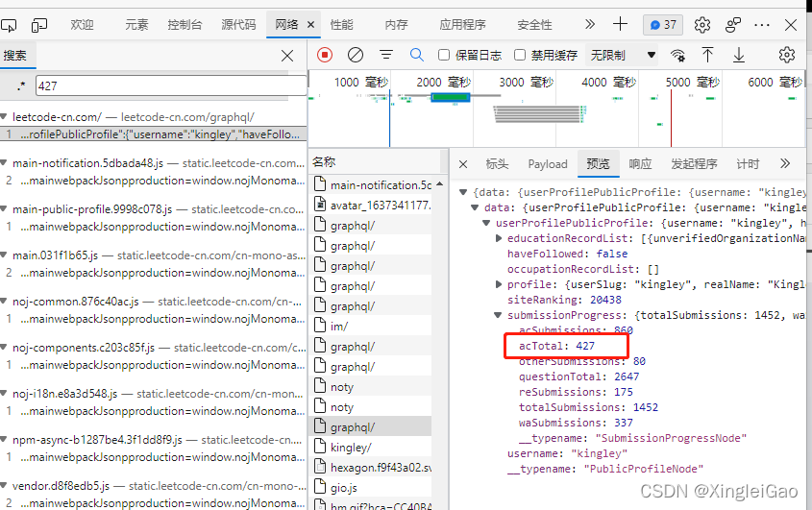The height and width of the screenshot is (510, 812).
Task: Click the inspect element picker icon
Action: 9,25
